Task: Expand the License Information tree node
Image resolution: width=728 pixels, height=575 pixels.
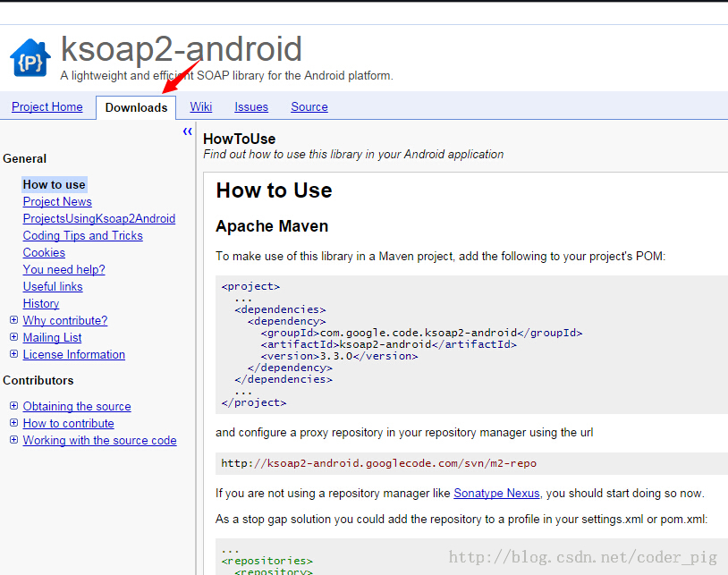Action: [x=13, y=354]
